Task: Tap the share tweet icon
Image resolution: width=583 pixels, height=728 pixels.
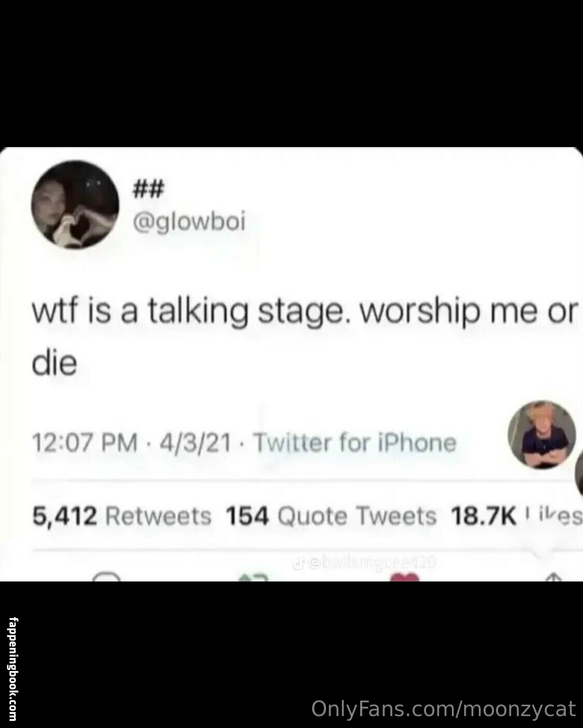Action: click(553, 577)
